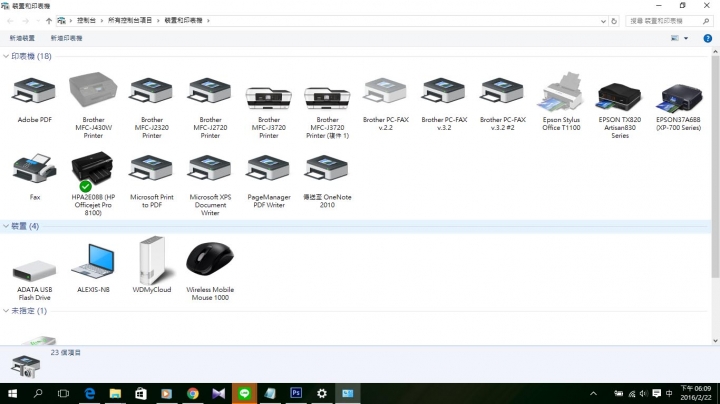Open Google Chrome from taskbar
The width and height of the screenshot is (720, 404).
(193, 393)
